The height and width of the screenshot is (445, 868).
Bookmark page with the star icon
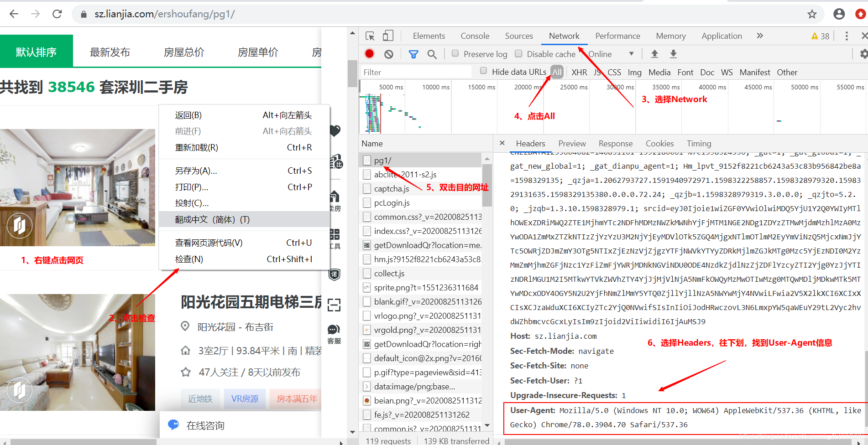[x=812, y=14]
